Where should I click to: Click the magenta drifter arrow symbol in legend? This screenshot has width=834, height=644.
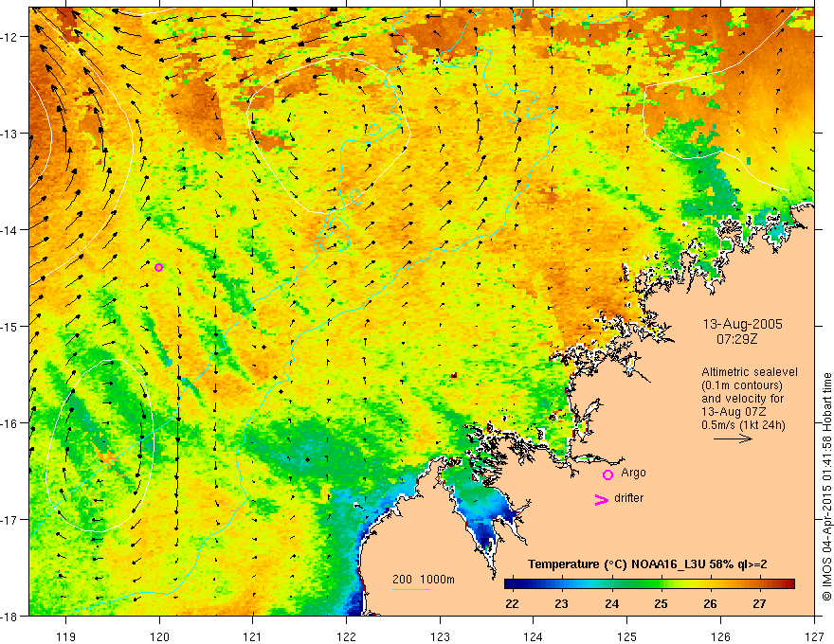point(602,499)
